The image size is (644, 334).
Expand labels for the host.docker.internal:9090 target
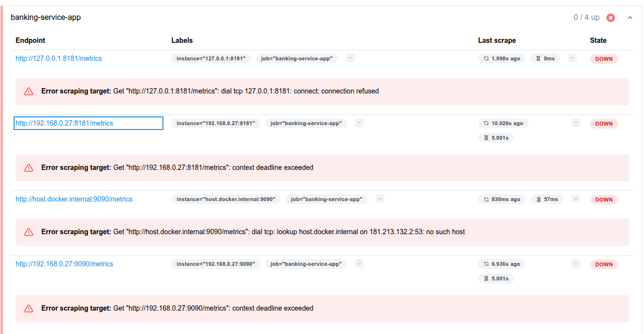[x=380, y=199]
